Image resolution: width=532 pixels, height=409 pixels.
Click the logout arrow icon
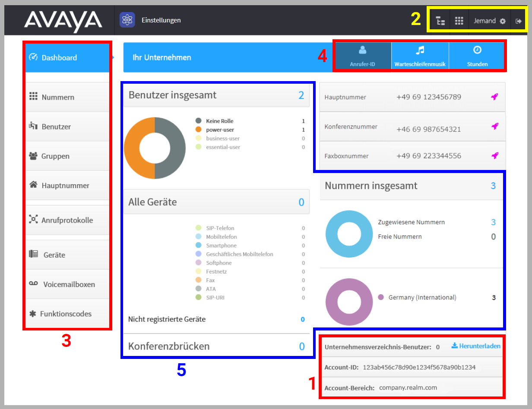pos(519,21)
